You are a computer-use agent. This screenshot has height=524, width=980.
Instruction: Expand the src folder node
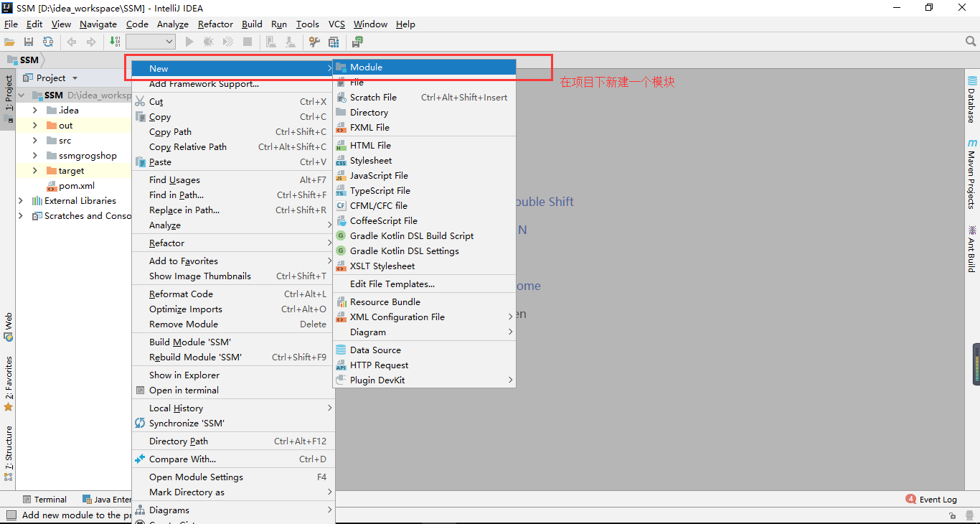tap(34, 141)
